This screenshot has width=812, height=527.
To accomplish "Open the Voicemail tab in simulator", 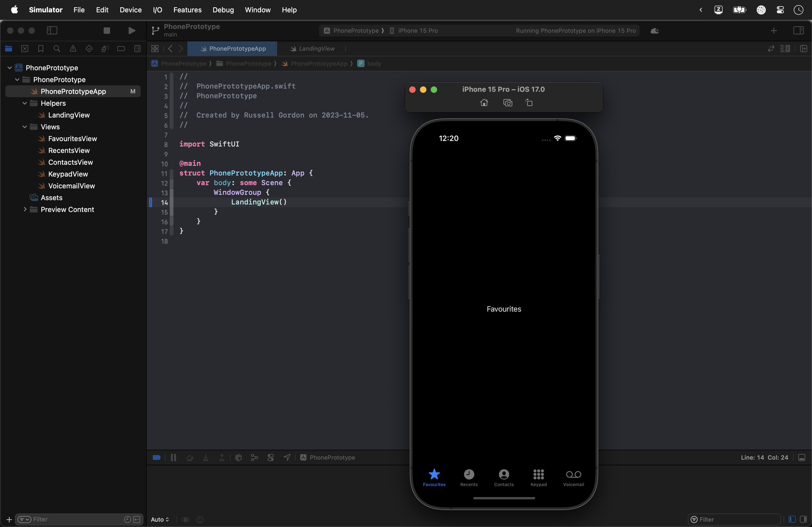I will coord(573,477).
